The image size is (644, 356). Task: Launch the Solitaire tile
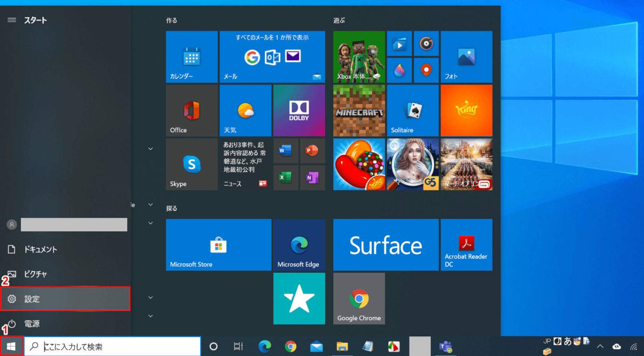coord(413,110)
